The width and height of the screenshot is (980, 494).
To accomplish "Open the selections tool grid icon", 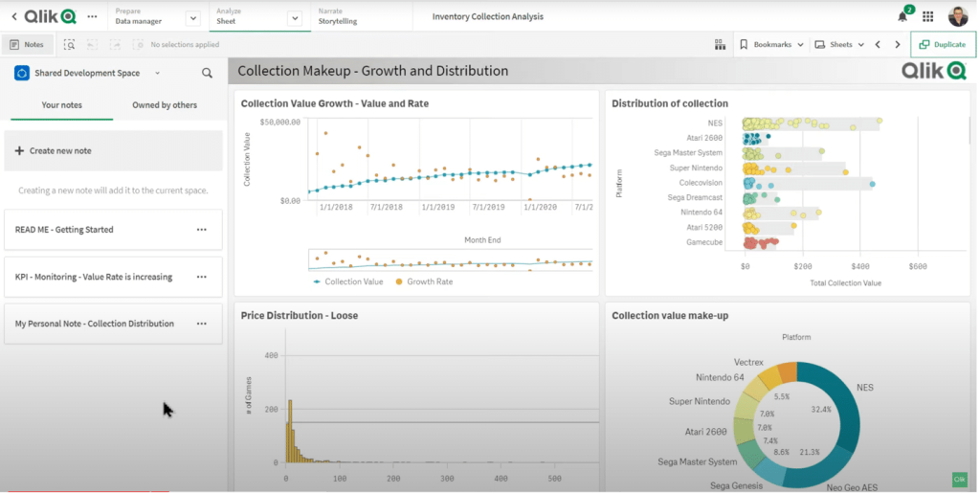I will coord(720,44).
